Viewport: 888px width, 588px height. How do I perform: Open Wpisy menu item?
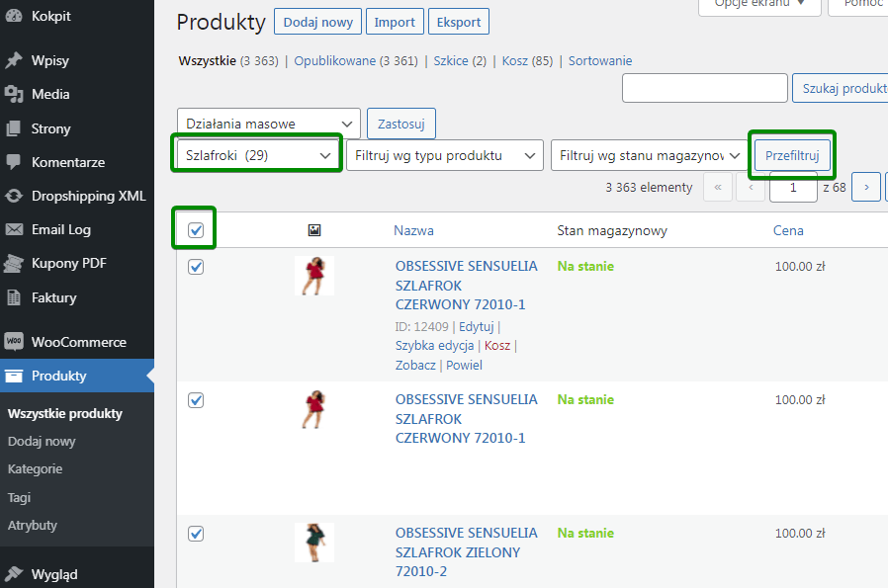[50, 60]
